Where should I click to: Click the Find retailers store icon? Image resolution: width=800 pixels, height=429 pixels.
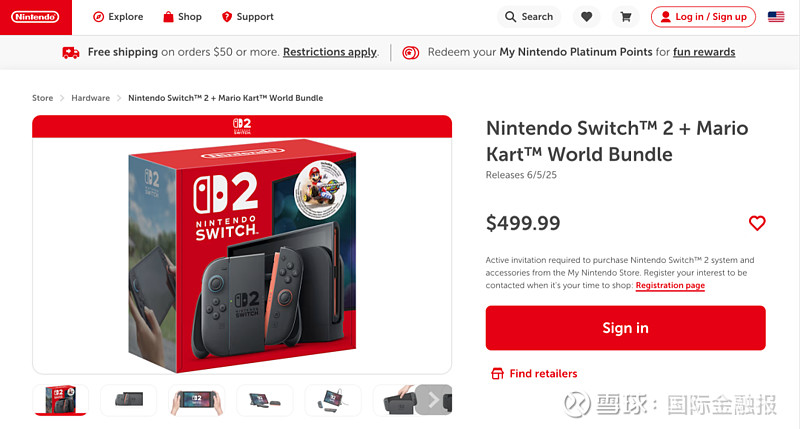tap(497, 374)
